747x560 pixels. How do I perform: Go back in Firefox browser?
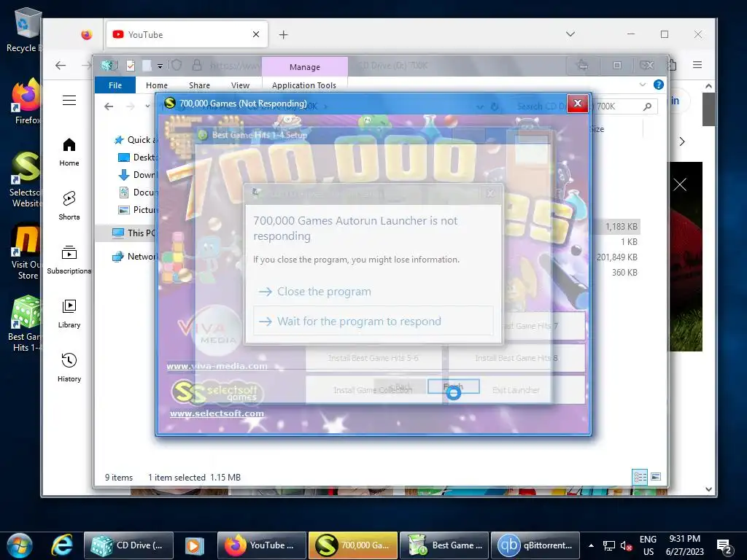61,65
